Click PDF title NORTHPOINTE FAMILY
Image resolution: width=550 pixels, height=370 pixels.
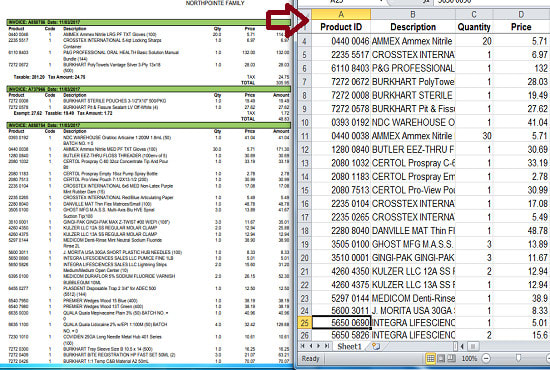pyautogui.click(x=215, y=3)
